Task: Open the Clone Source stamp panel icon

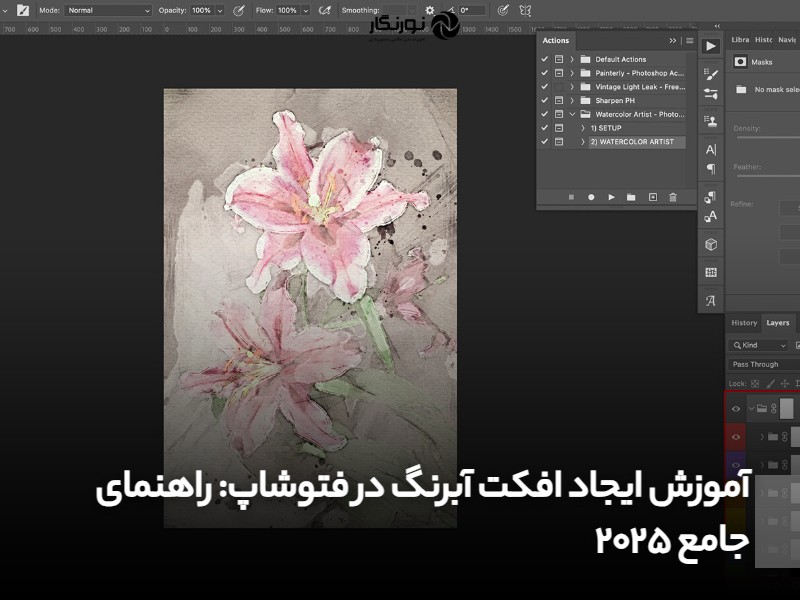Action: tap(711, 121)
